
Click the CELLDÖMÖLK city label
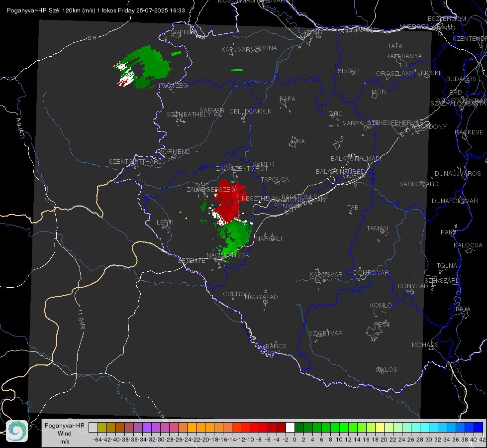250,112
